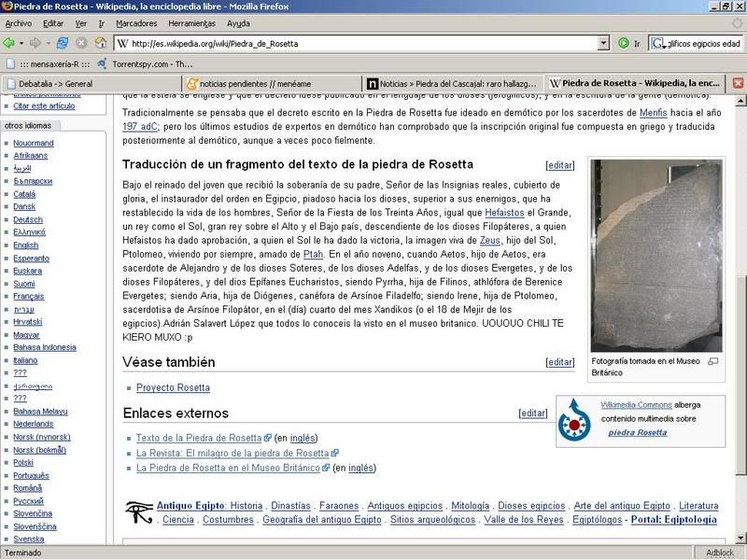Open the mensaxeria-R bookmark

tap(48, 63)
